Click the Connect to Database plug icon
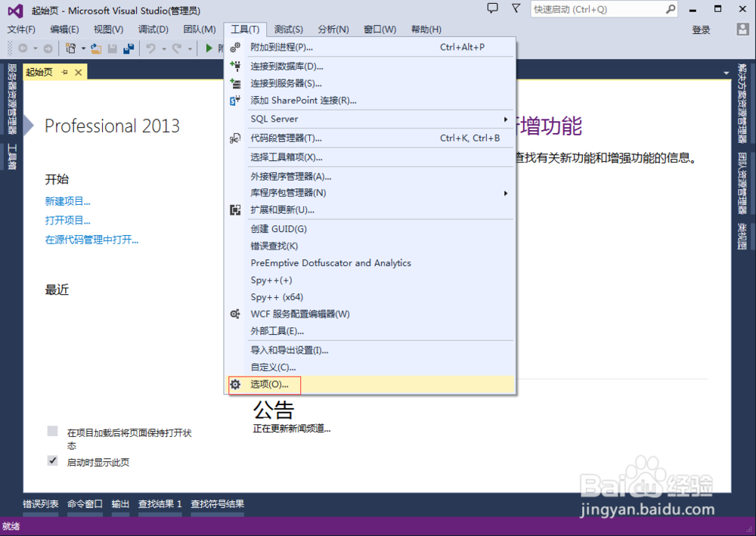The height and width of the screenshot is (536, 756). [x=235, y=66]
